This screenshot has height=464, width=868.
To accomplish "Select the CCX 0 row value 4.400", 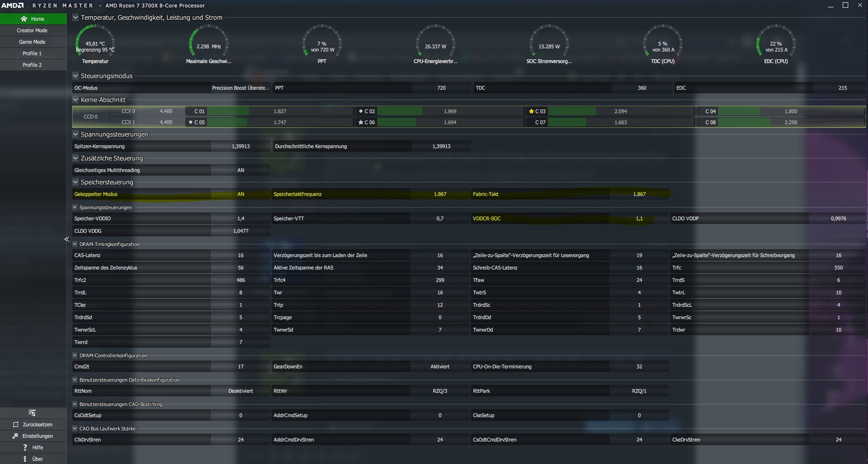I will pyautogui.click(x=166, y=111).
